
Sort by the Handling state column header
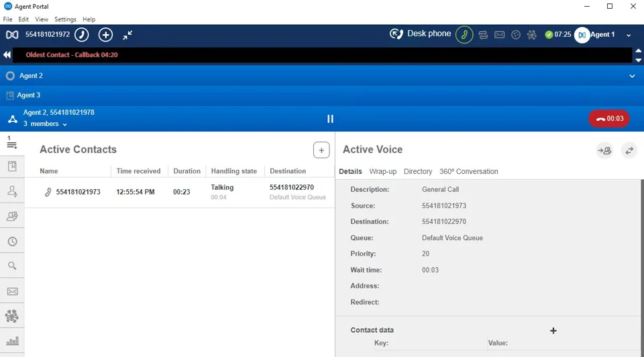[x=233, y=171]
